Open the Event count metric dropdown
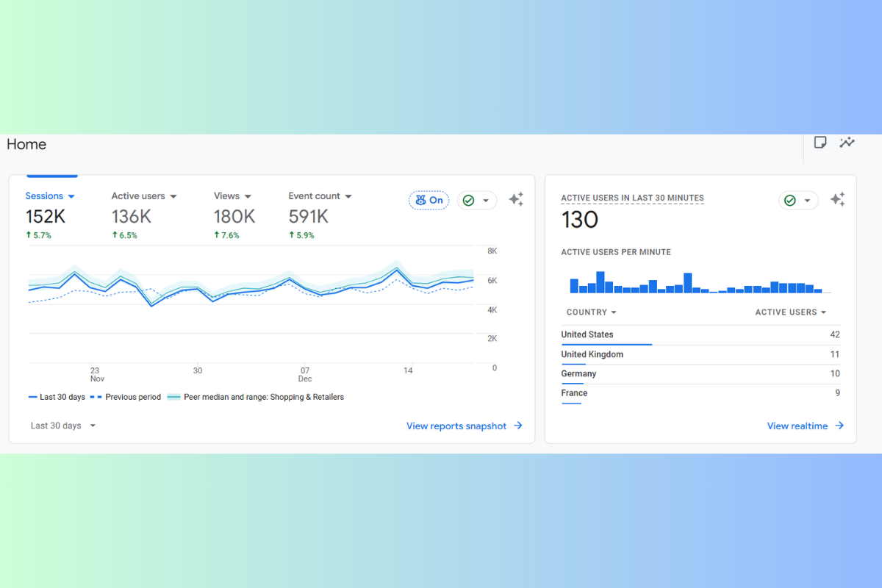 pos(320,196)
